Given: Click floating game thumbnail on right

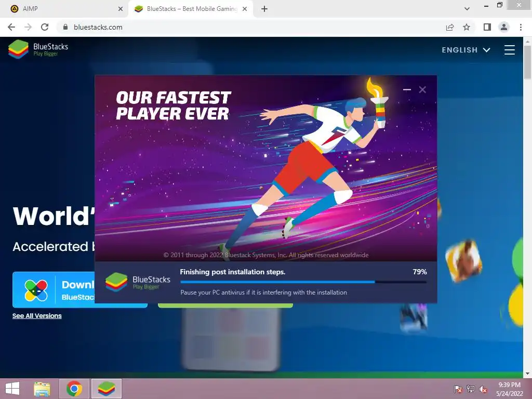Looking at the screenshot, I should pyautogui.click(x=463, y=260).
